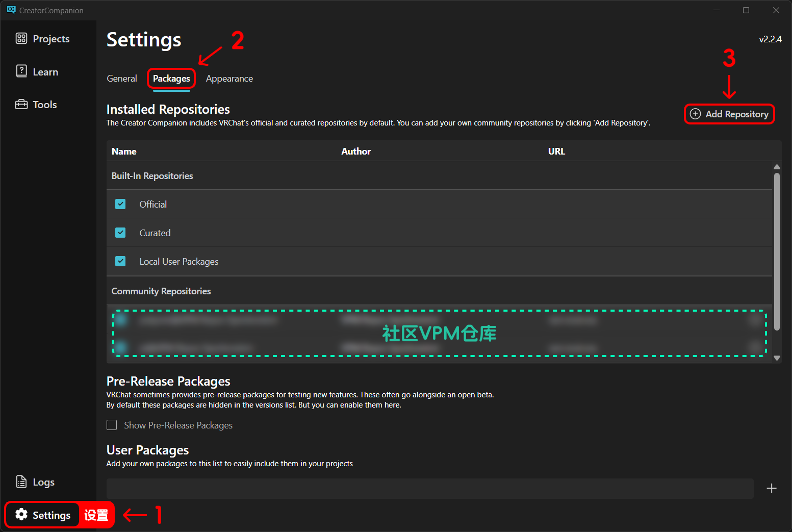Image resolution: width=792 pixels, height=532 pixels.
Task: Click the Add Repository button
Action: [x=729, y=114]
